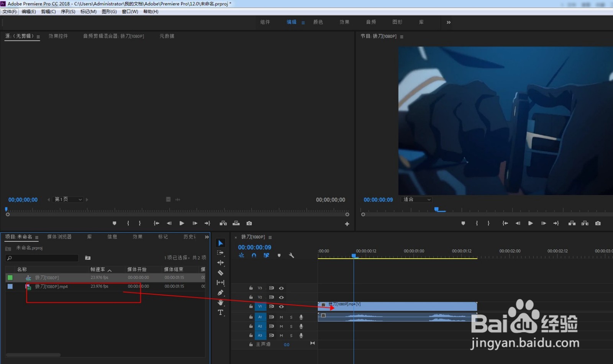Switch to 效果控件 tab
Screen dimensions: 613x364
[58, 36]
